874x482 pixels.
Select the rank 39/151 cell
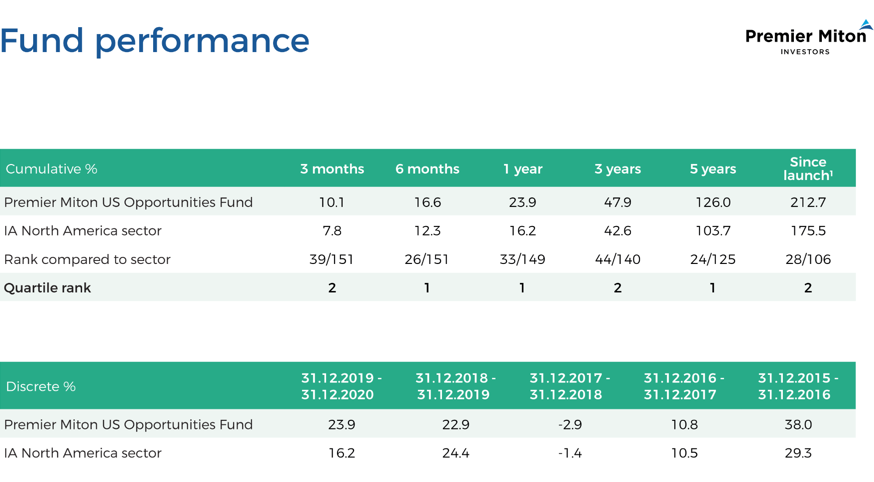[332, 259]
